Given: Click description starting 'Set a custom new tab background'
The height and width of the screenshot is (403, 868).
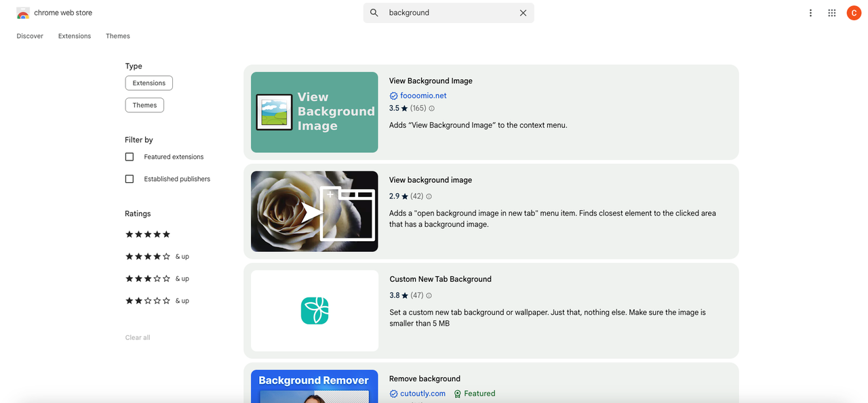Looking at the screenshot, I should (x=547, y=318).
